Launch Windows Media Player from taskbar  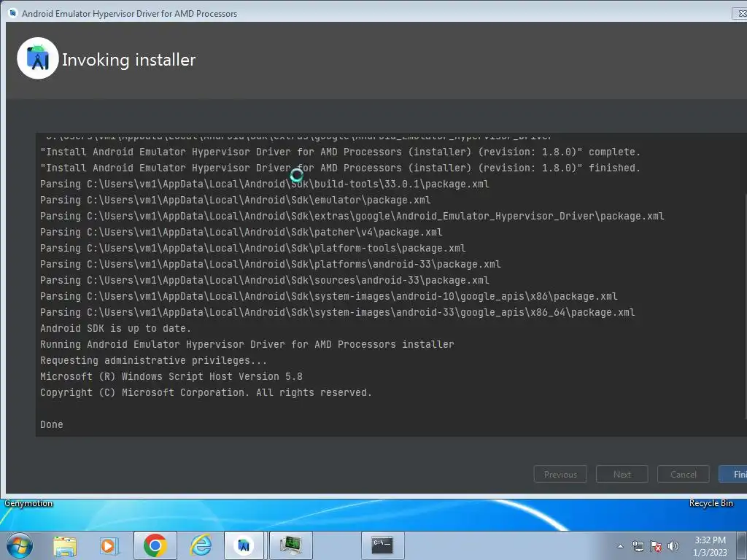click(x=109, y=545)
